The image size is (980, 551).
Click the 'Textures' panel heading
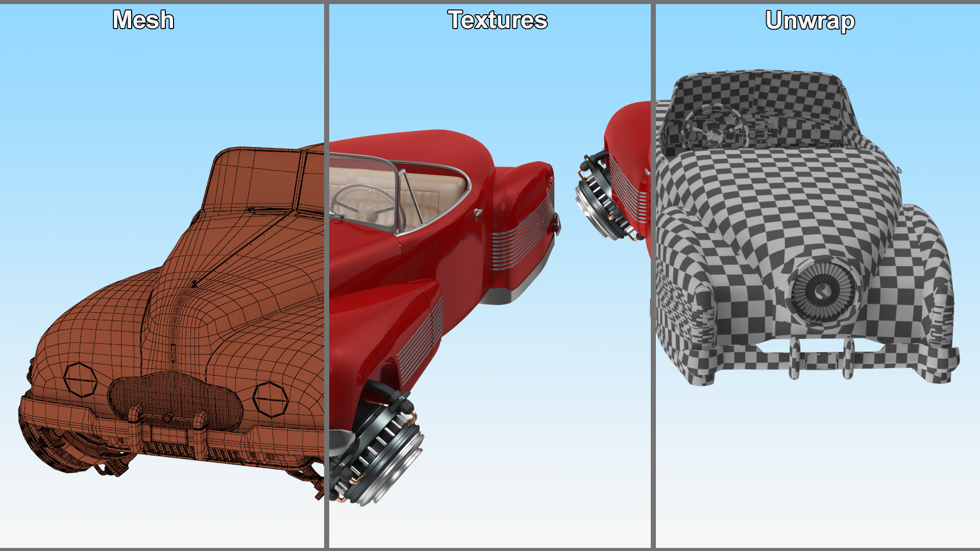coord(498,20)
